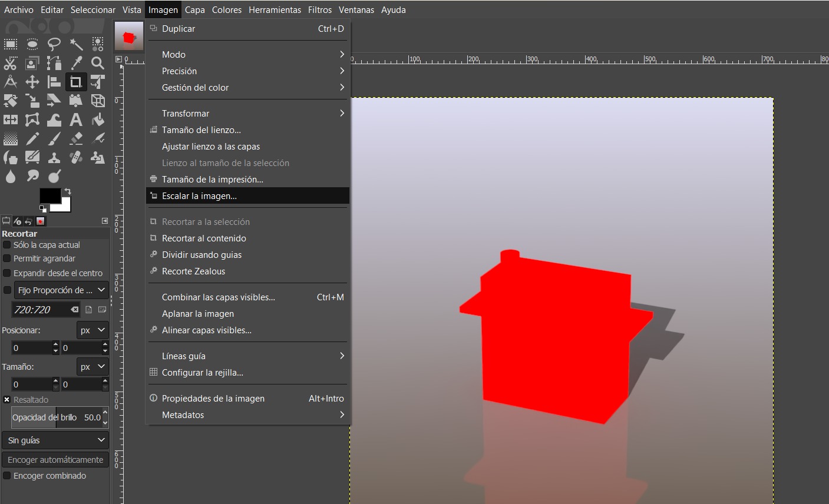Select the Zoom magnifier tool
The width and height of the screenshot is (829, 504).
pos(98,63)
